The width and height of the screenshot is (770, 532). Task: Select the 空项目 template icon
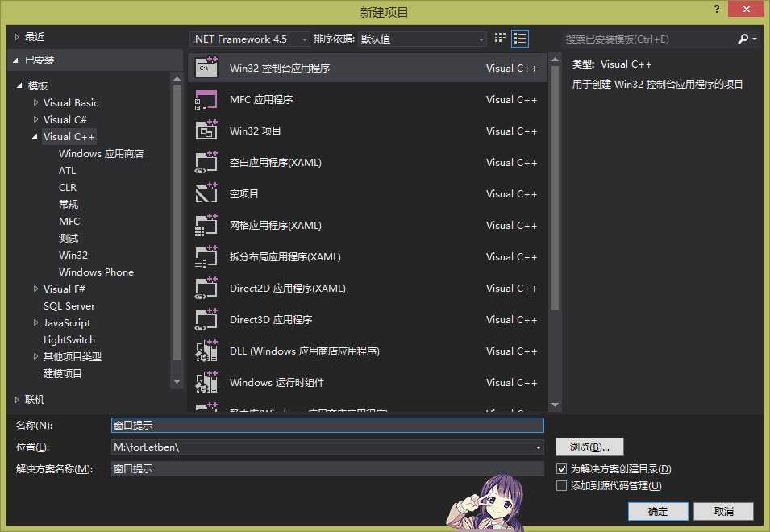(206, 193)
